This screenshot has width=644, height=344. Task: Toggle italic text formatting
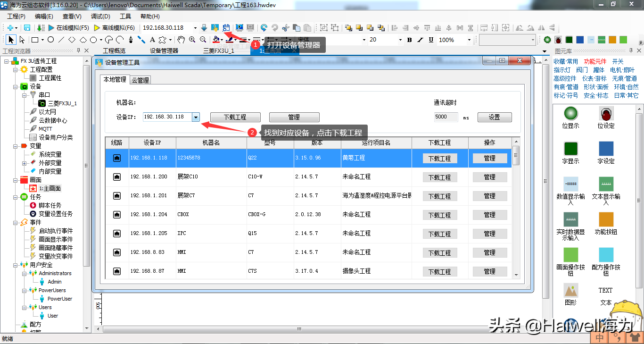420,40
